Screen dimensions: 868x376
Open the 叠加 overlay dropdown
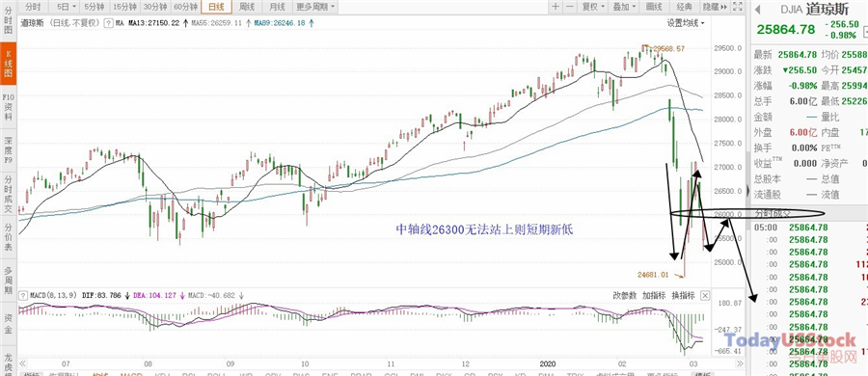(624, 7)
